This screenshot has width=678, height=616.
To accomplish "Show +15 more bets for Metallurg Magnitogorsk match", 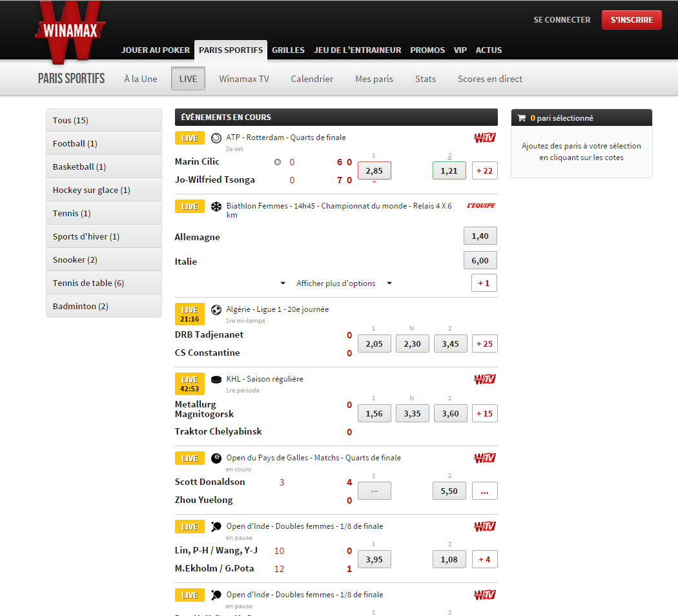I will point(484,414).
